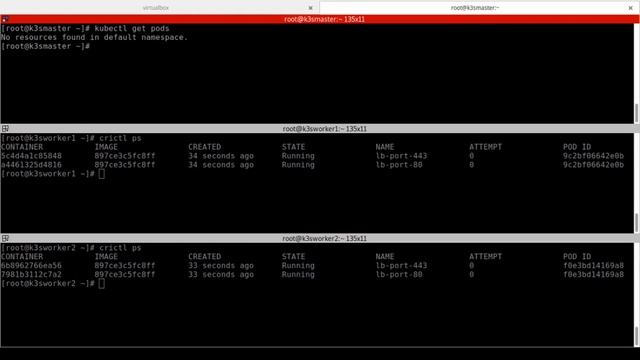Screen dimensions: 640x360
Task: Click container ID 6b8962766ea56
Action: click(x=31, y=266)
